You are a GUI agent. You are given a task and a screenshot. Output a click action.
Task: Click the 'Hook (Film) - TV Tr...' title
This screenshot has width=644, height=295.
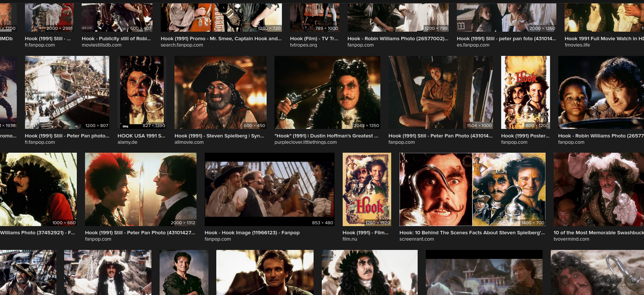tap(314, 38)
